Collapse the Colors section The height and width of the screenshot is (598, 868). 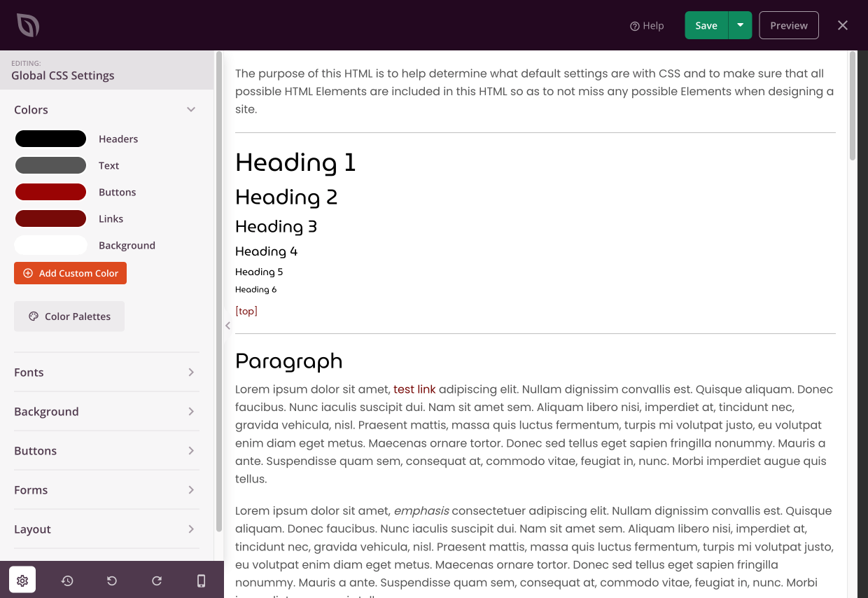click(x=191, y=109)
